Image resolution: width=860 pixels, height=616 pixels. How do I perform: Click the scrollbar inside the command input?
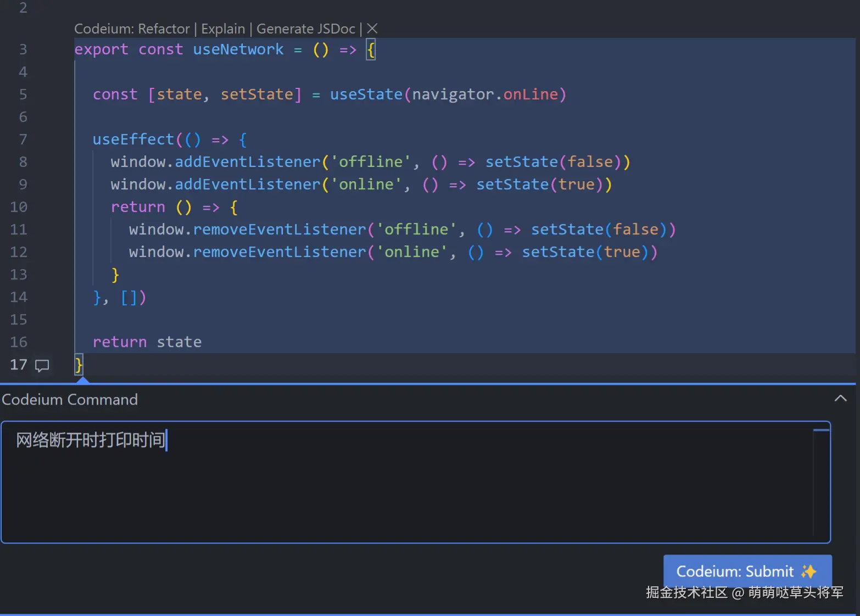click(x=821, y=482)
